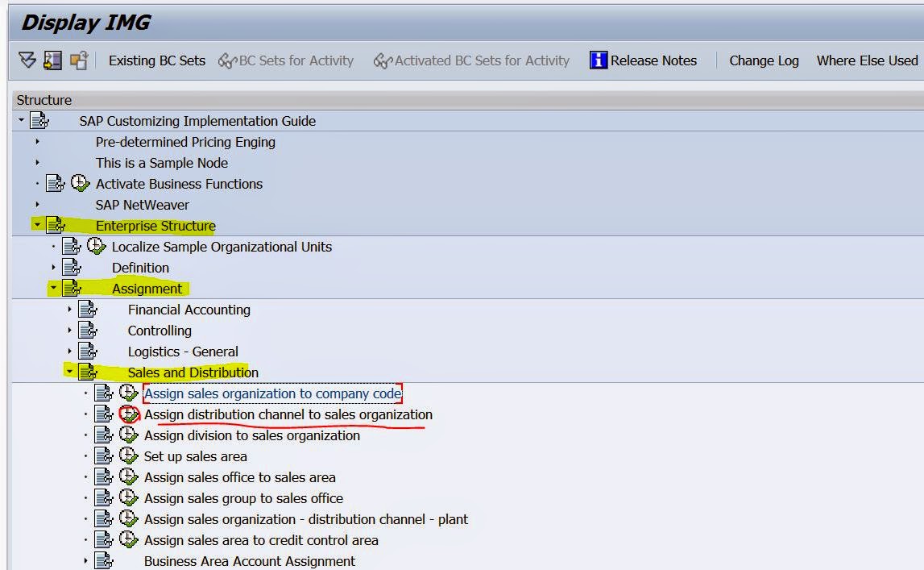This screenshot has height=570, width=924.
Task: Execute Set up sales area activity
Action: 128,456
